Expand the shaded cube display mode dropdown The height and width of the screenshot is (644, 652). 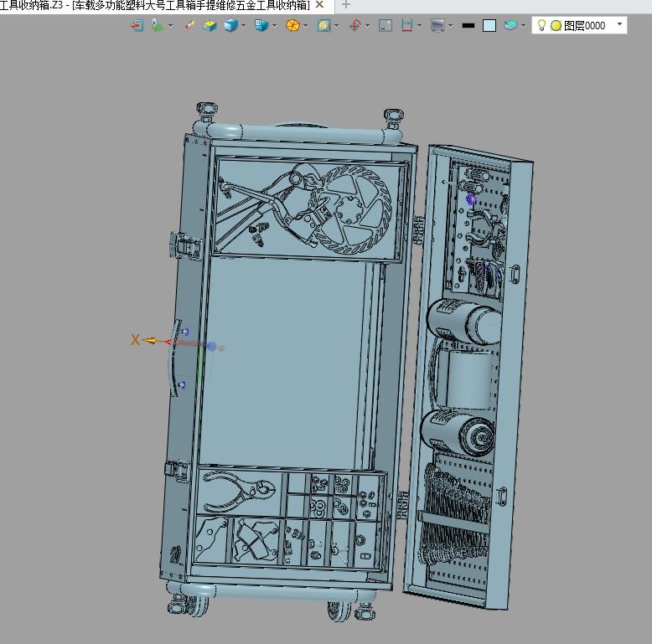243,26
